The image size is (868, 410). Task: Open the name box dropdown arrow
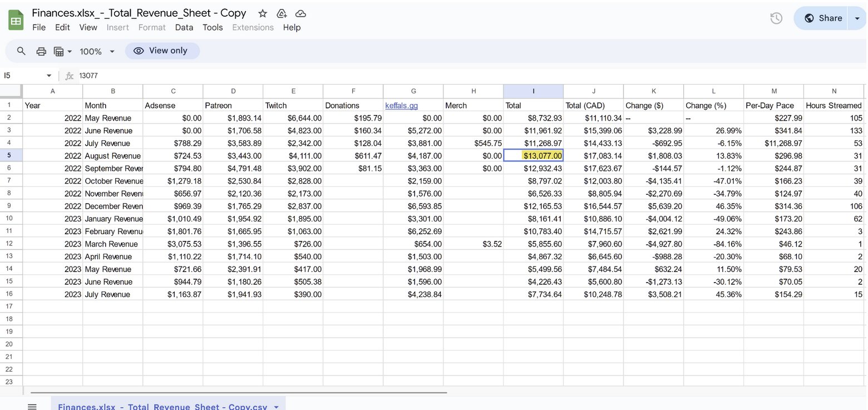click(x=49, y=76)
